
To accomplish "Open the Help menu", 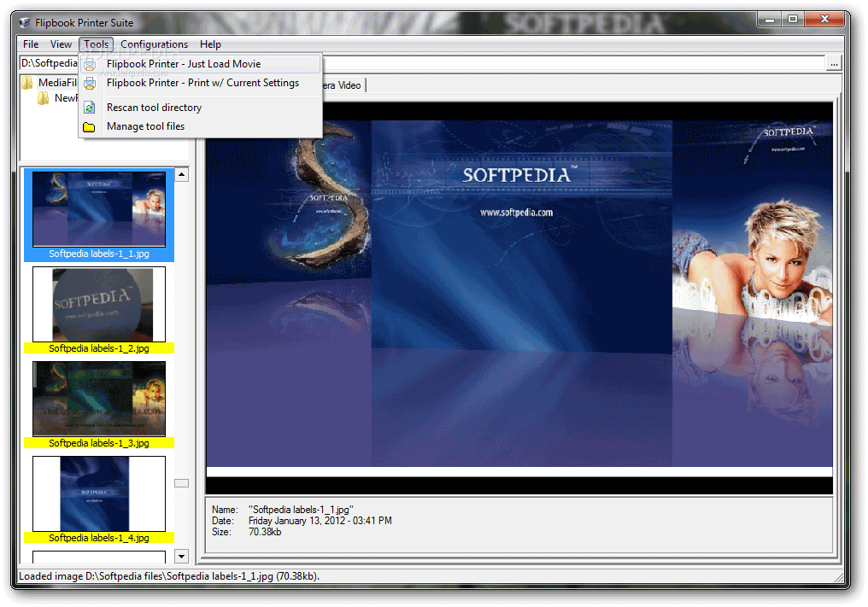I will [x=210, y=44].
